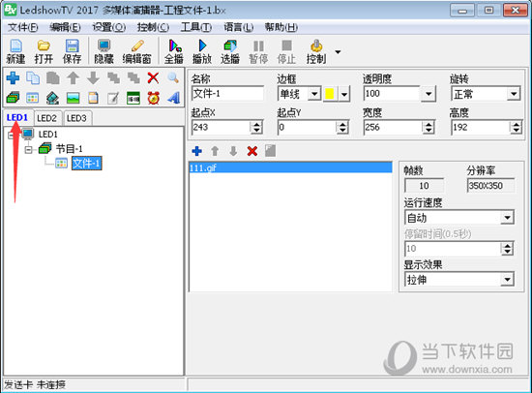The image size is (532, 393).
Task: Open the 文件(F) menu
Action: [x=23, y=27]
